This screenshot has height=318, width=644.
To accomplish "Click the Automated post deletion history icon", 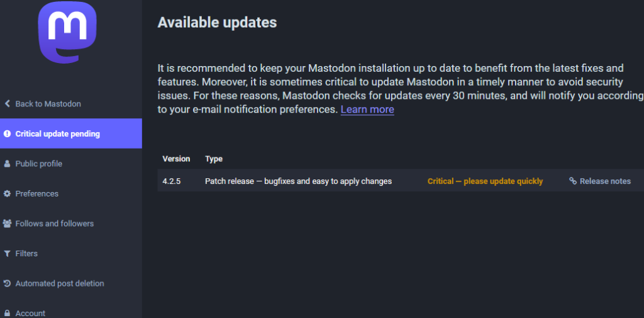I will [8, 283].
